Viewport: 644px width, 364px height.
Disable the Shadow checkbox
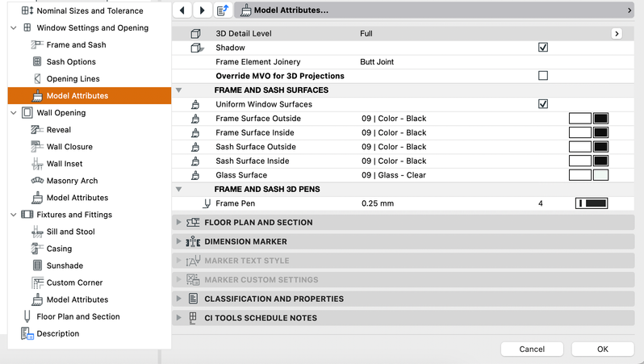543,48
